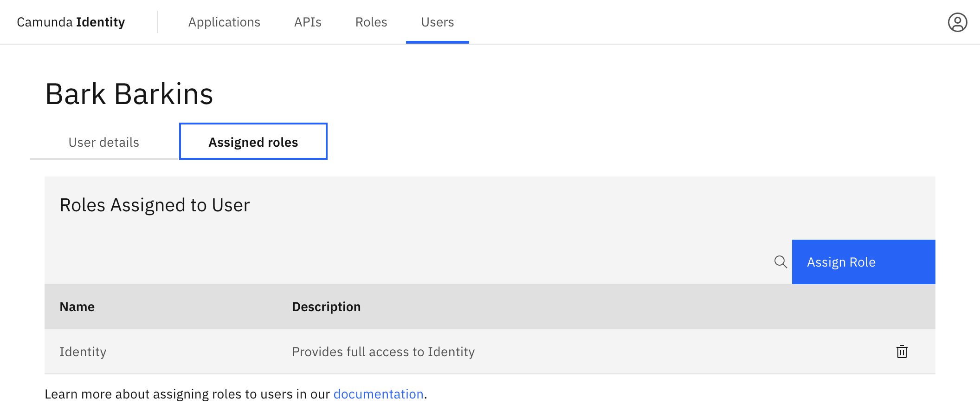Click the Name column header
The width and height of the screenshot is (980, 405).
tap(77, 307)
